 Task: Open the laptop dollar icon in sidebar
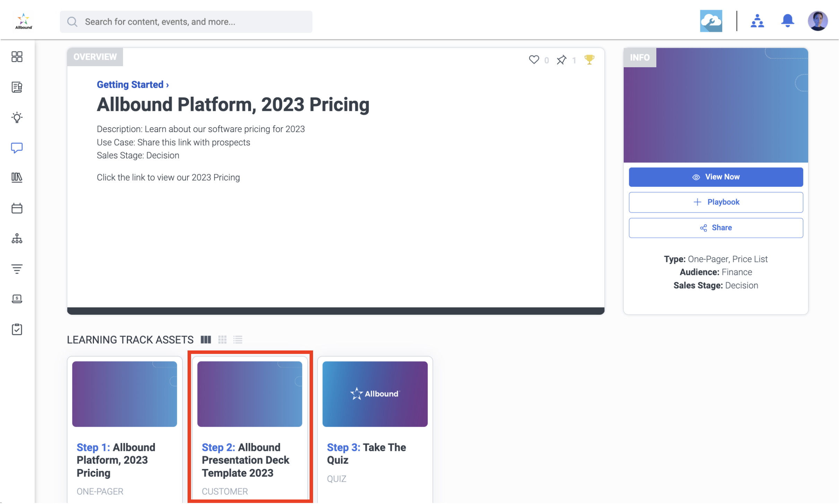pos(17,299)
